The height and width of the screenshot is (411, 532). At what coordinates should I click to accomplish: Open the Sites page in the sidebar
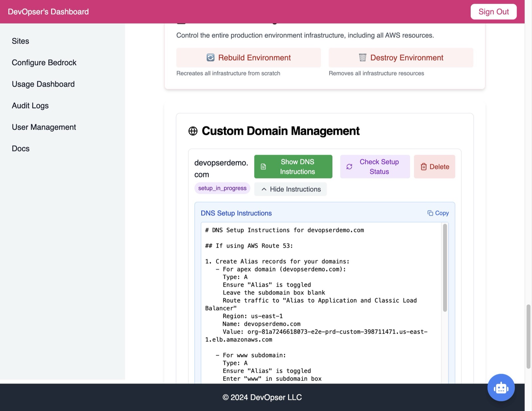21,41
